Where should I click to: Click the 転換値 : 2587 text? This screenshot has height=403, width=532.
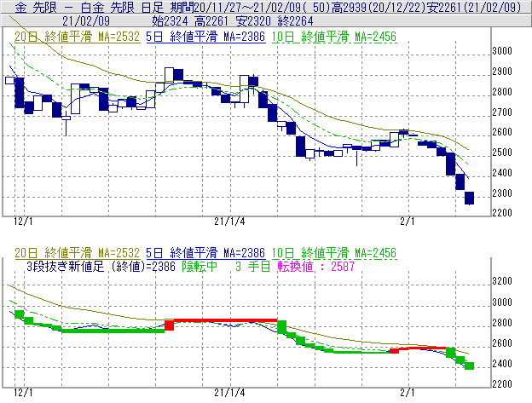315,267
